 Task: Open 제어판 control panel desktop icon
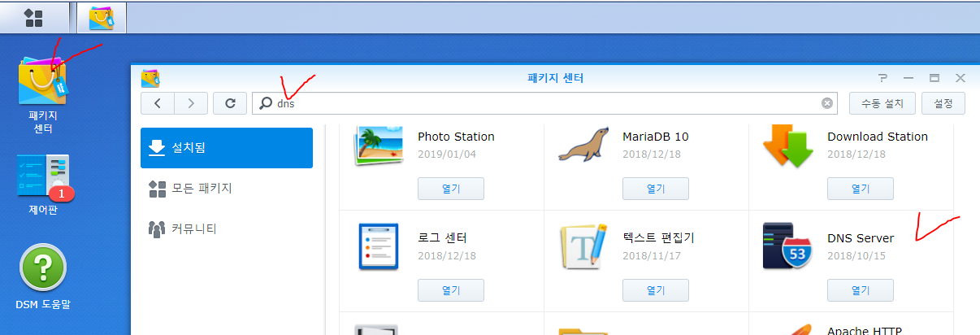44,185
